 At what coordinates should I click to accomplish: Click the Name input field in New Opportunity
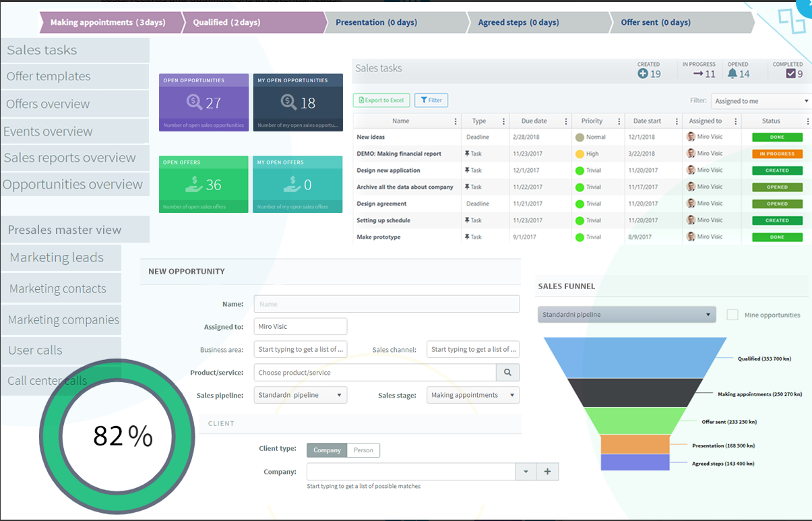385,303
